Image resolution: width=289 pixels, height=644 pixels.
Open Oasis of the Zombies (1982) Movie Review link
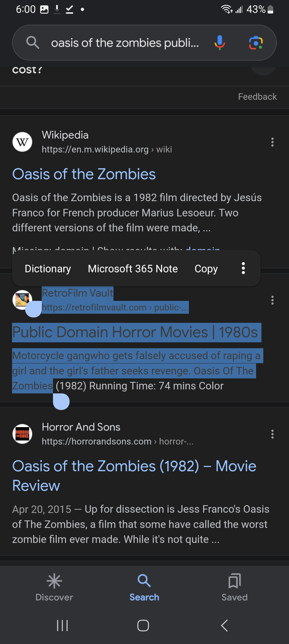point(134,476)
